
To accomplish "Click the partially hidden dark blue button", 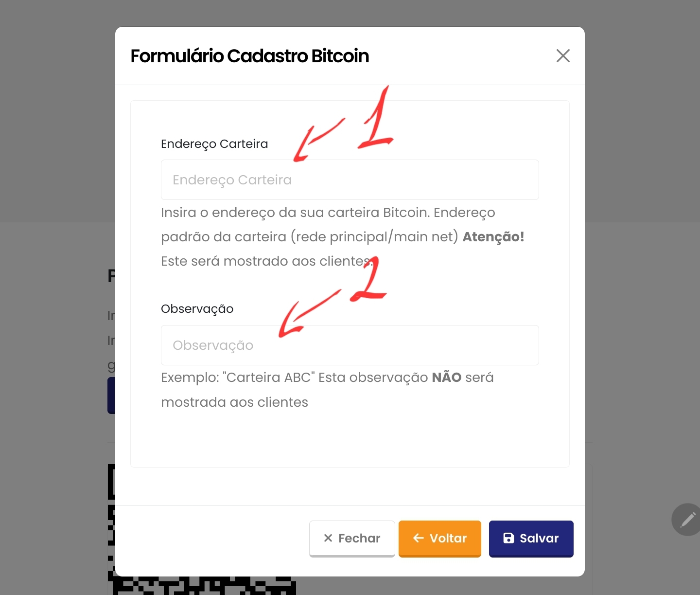I will (x=111, y=396).
